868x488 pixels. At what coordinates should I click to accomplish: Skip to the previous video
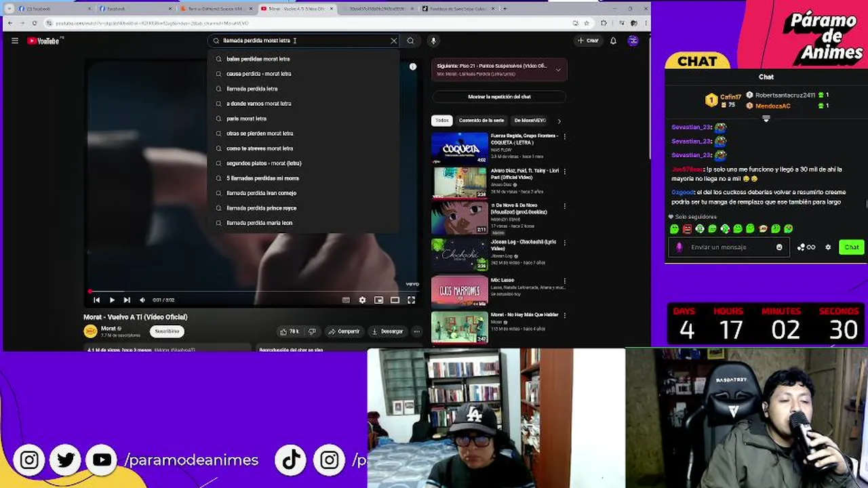(96, 300)
